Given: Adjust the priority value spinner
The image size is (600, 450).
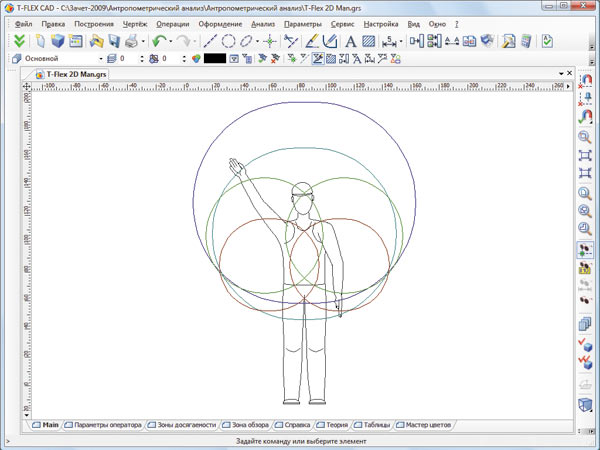Looking at the screenshot, I should (x=184, y=59).
